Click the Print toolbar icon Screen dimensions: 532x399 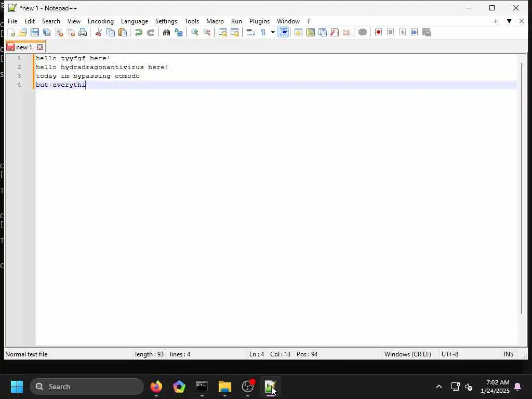(83, 33)
